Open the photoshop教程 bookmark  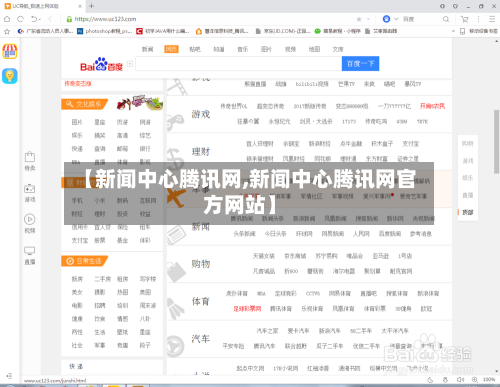pyautogui.click(x=105, y=31)
